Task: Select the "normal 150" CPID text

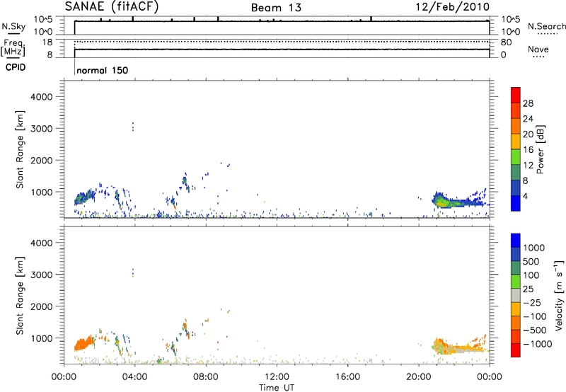Action: (103, 70)
